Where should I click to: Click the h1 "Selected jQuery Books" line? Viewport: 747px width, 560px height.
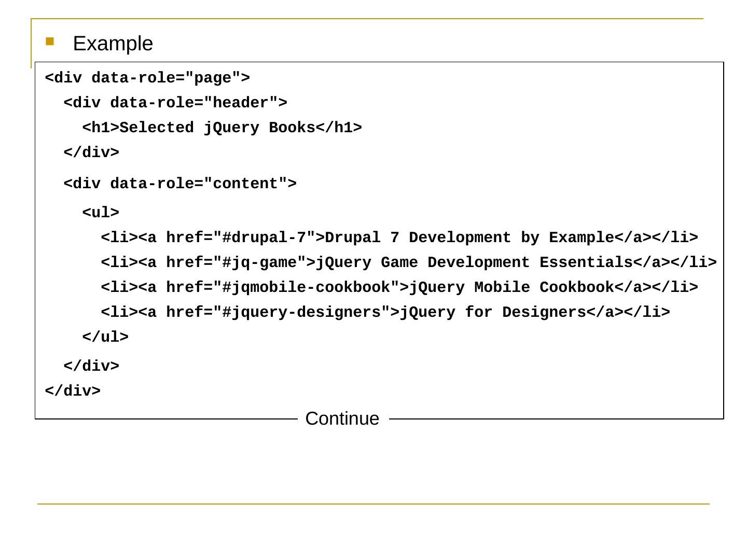tap(222, 128)
